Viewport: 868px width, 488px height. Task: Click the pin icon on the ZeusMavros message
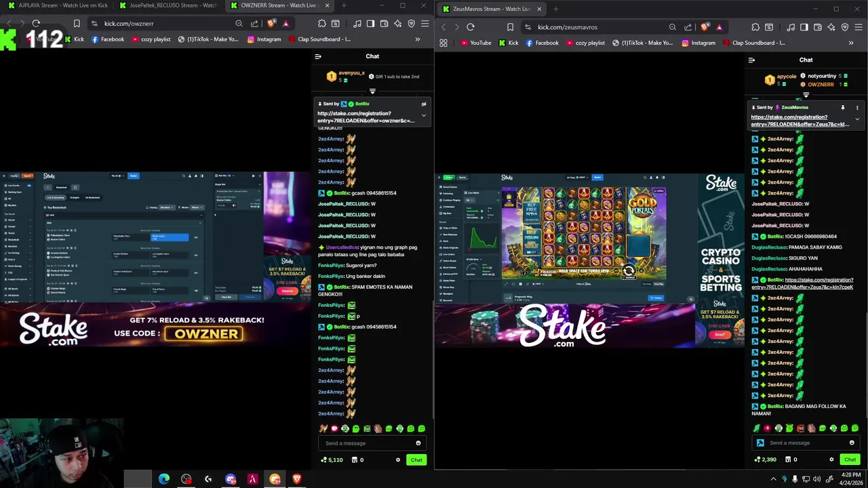click(843, 107)
